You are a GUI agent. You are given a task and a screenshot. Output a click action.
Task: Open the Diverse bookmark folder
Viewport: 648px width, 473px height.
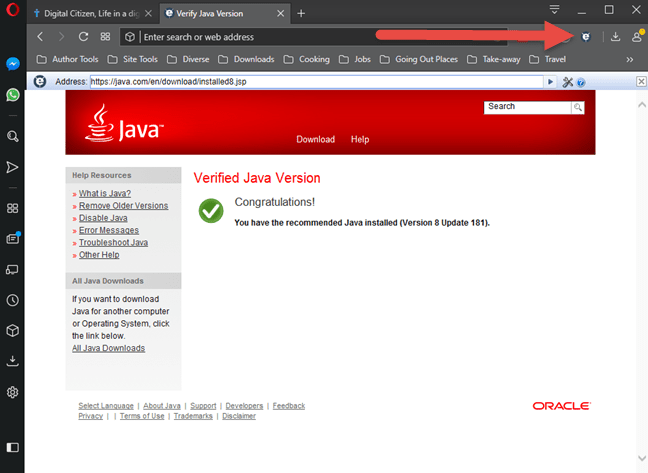188,59
